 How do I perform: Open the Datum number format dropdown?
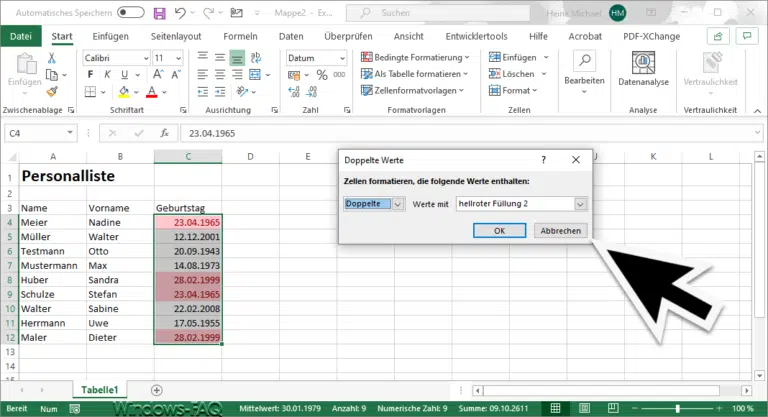click(342, 58)
